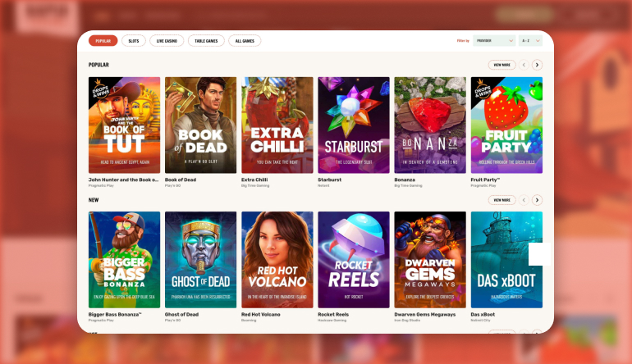Go to previous page of Popular games
The width and height of the screenshot is (632, 364).
pos(524,65)
